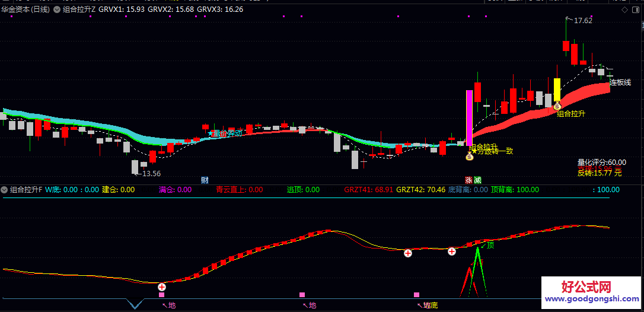Click the GRVX1: 15.93 value

click(122, 9)
